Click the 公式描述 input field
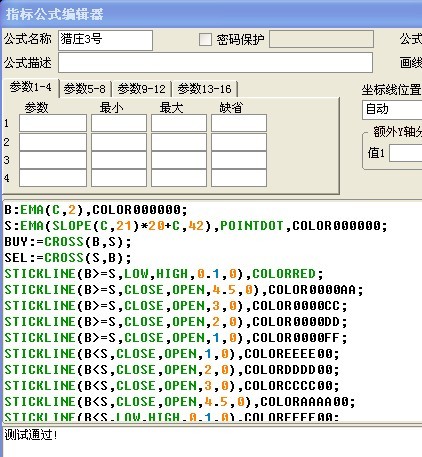422x457 pixels. (x=215, y=62)
